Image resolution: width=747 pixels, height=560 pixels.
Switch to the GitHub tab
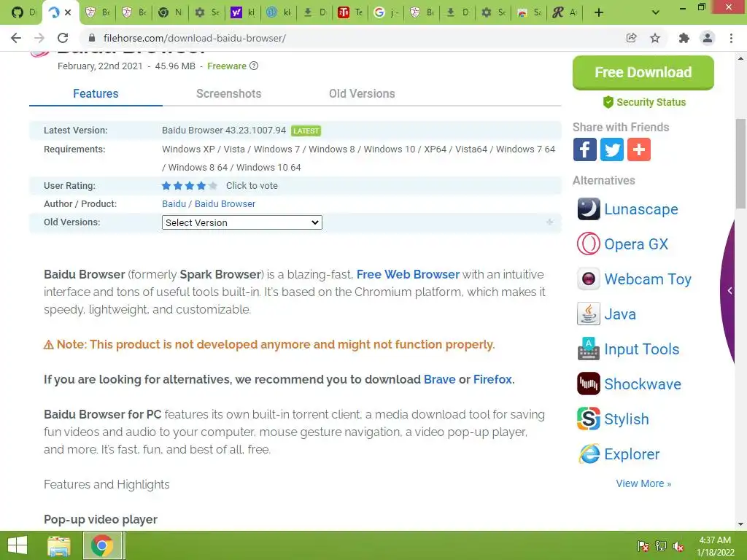tap(22, 12)
